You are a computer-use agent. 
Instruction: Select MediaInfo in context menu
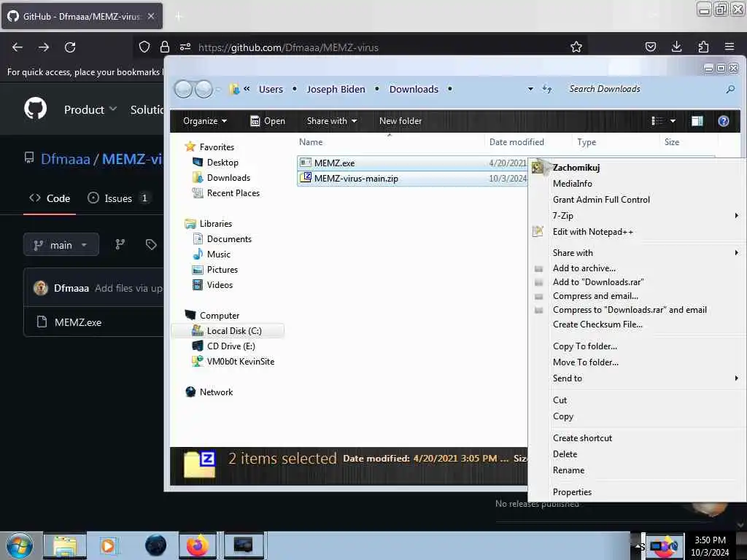[638, 184]
